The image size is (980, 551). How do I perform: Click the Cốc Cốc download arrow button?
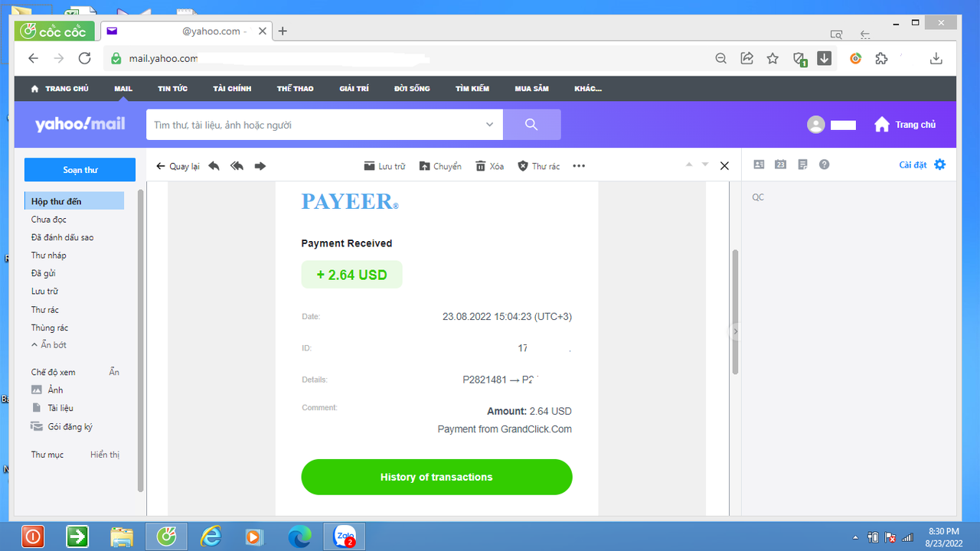coord(824,58)
